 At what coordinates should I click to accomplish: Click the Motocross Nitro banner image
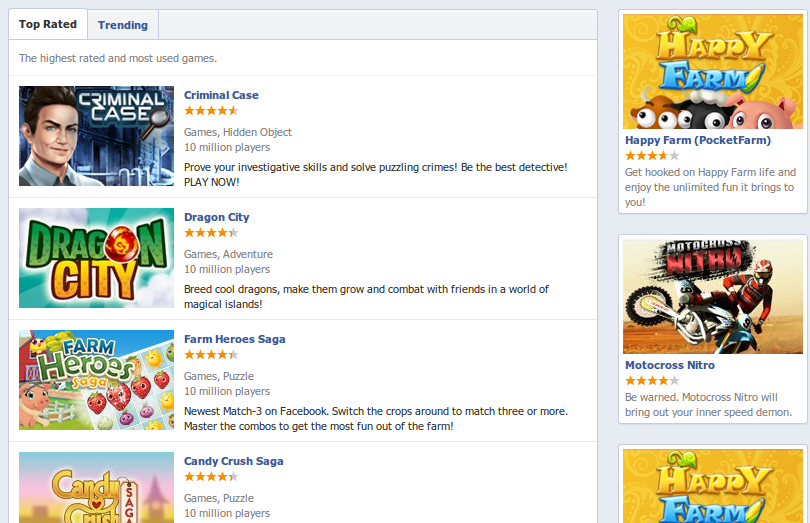tap(713, 297)
